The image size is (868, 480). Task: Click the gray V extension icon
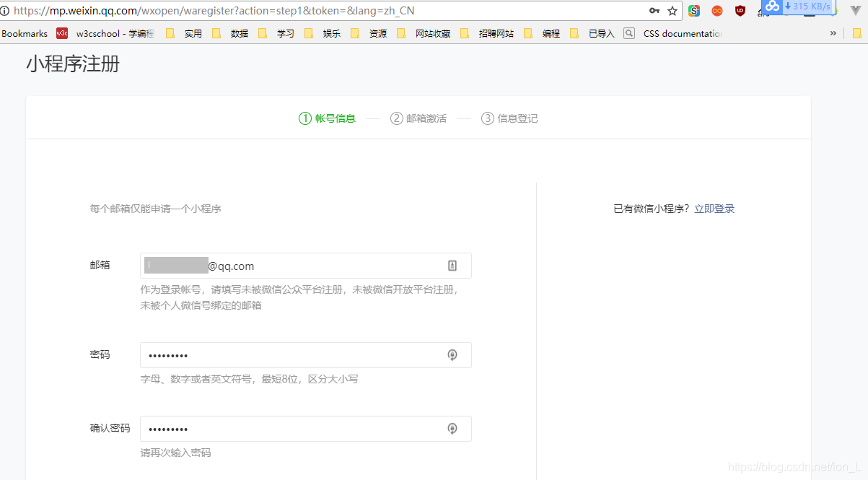click(x=856, y=10)
